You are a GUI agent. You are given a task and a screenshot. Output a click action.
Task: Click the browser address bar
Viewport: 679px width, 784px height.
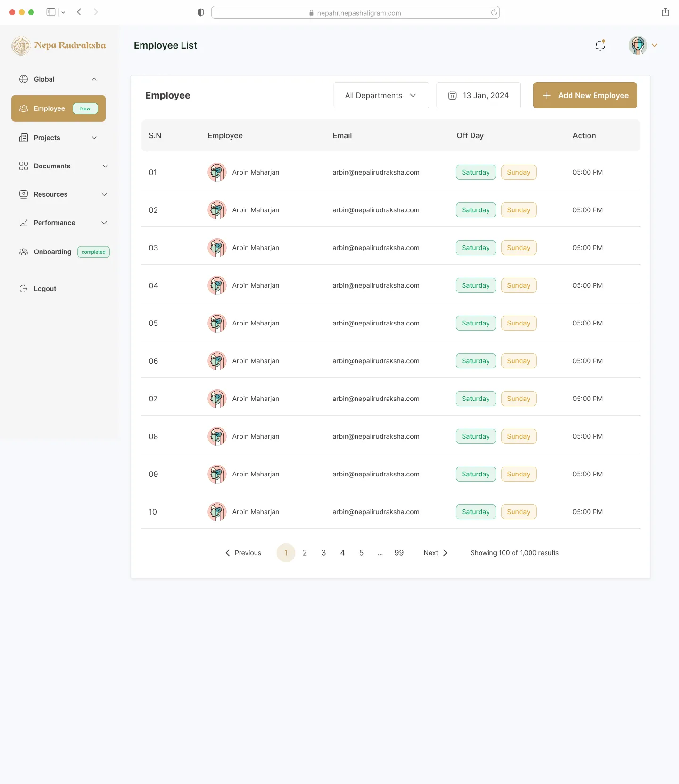point(356,13)
